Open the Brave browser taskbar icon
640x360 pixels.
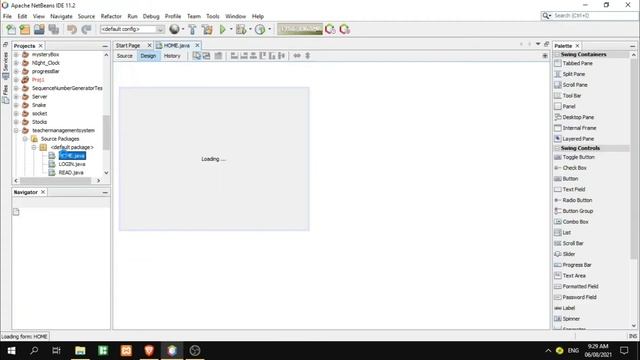tap(149, 351)
